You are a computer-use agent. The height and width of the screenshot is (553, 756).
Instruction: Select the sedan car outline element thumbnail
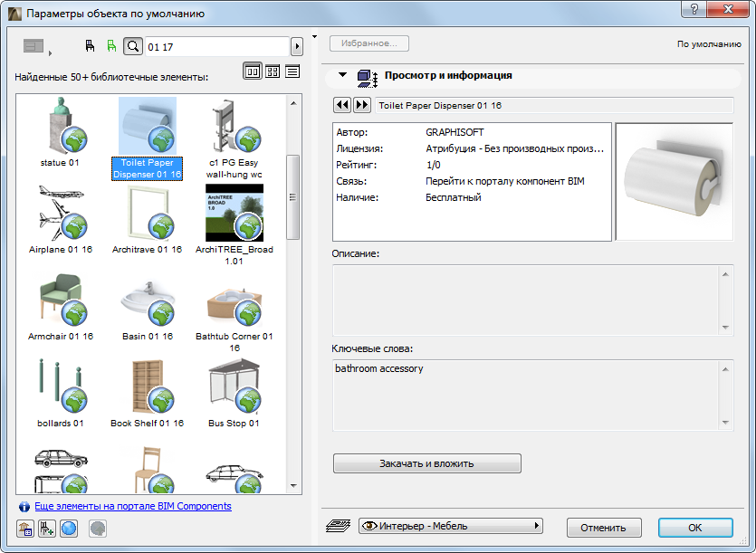234,477
